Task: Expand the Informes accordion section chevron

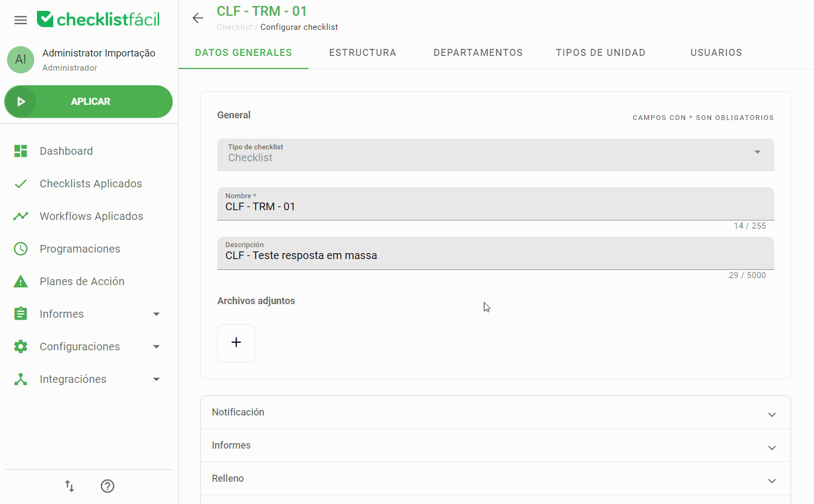Action: 772,448
